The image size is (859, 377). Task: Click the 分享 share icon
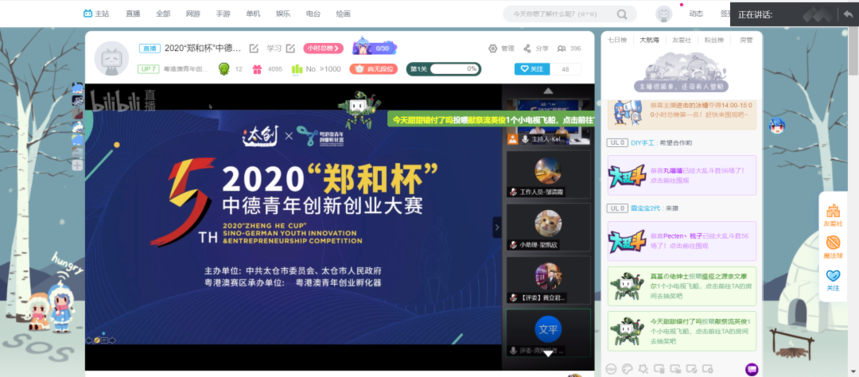[x=527, y=48]
